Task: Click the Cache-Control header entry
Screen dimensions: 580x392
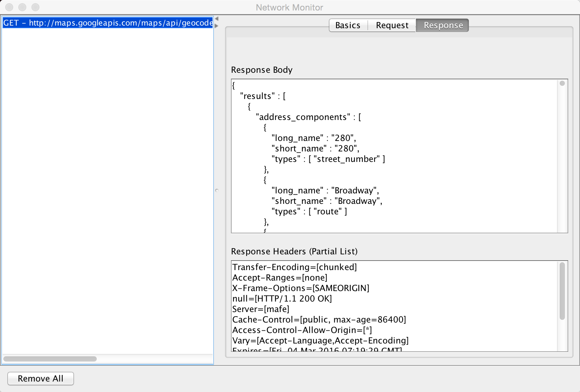Action: pyautogui.click(x=319, y=320)
